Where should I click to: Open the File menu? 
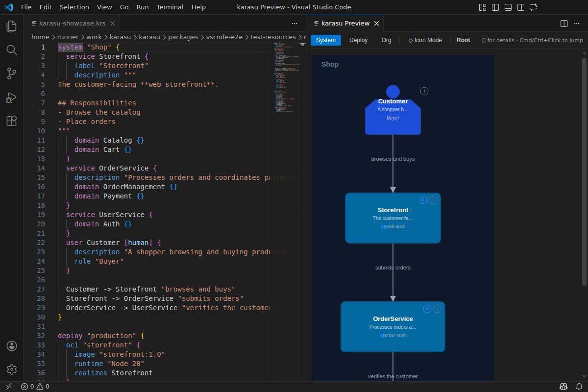pyautogui.click(x=26, y=7)
